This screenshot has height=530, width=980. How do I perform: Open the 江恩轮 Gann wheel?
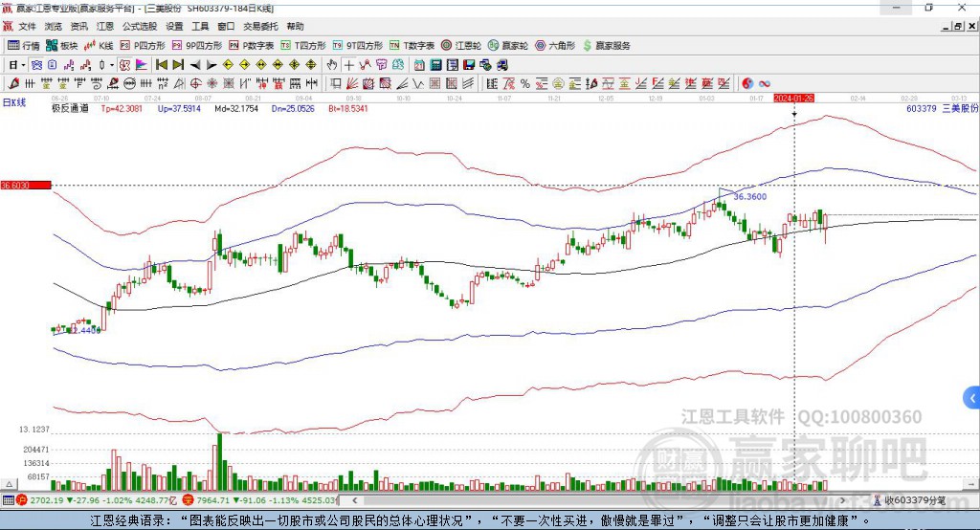click(461, 46)
